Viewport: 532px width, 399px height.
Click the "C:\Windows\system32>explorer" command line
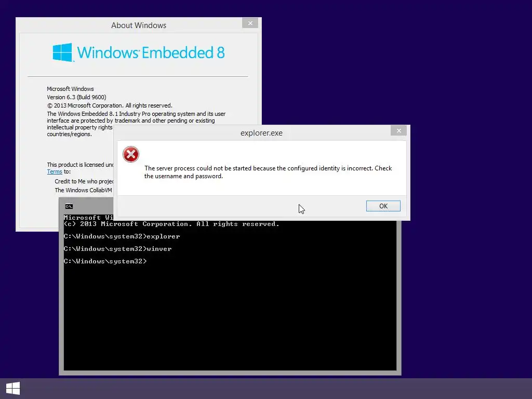pos(122,236)
